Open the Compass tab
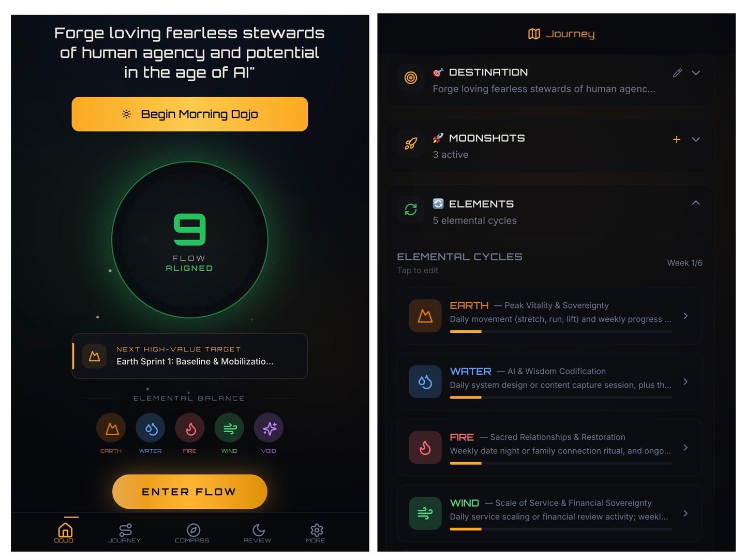Image resolution: width=745 pixels, height=560 pixels. click(192, 533)
